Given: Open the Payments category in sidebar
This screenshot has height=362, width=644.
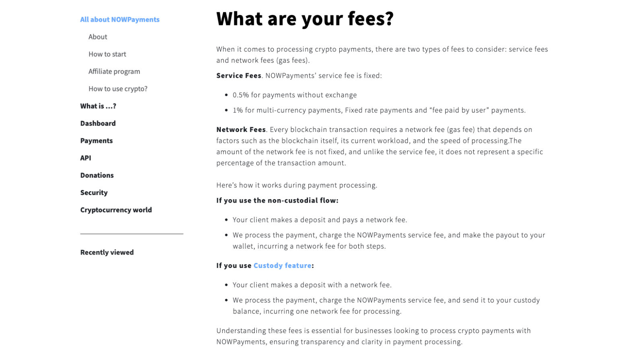Looking at the screenshot, I should coord(96,140).
